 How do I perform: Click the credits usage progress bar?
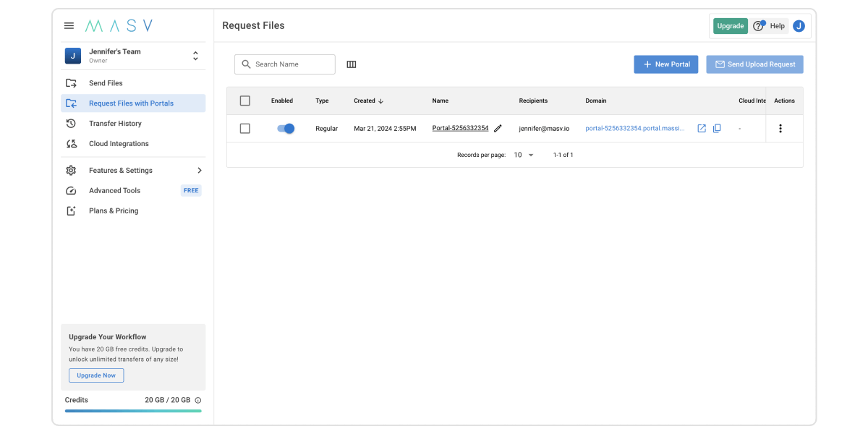(x=133, y=411)
